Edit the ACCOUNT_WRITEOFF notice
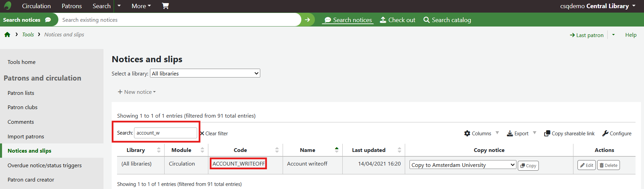 coord(586,165)
